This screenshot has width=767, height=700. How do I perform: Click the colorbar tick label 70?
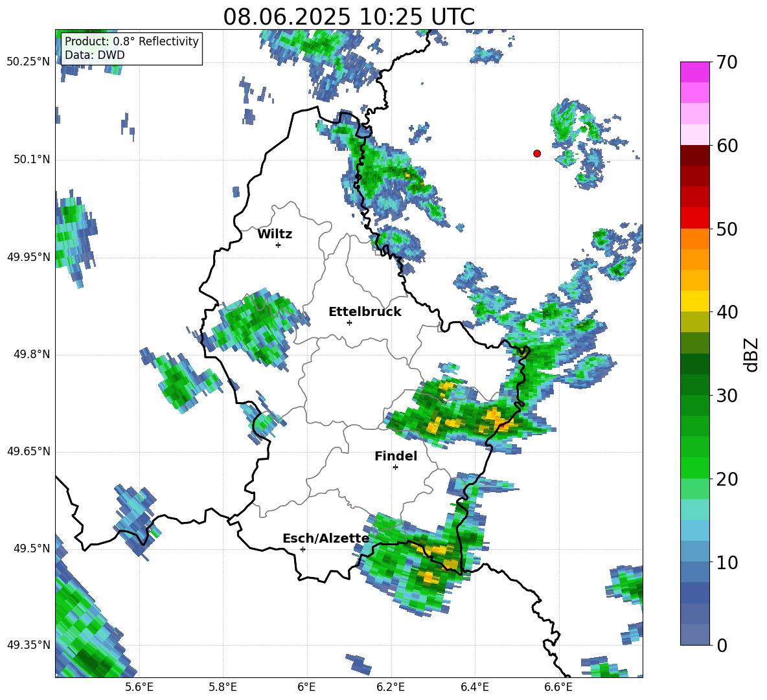[x=727, y=62]
